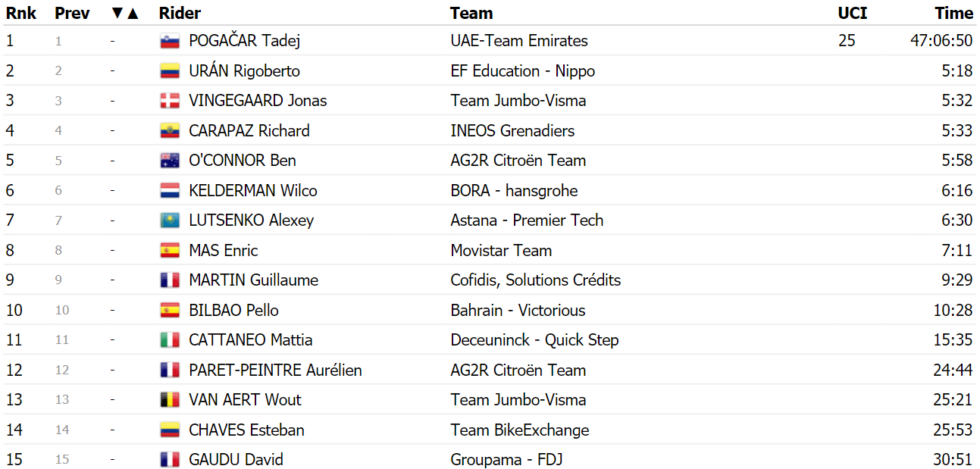Click the Kazakhstan flag beside Lutsenko
Image resolution: width=980 pixels, height=469 pixels.
[x=170, y=221]
